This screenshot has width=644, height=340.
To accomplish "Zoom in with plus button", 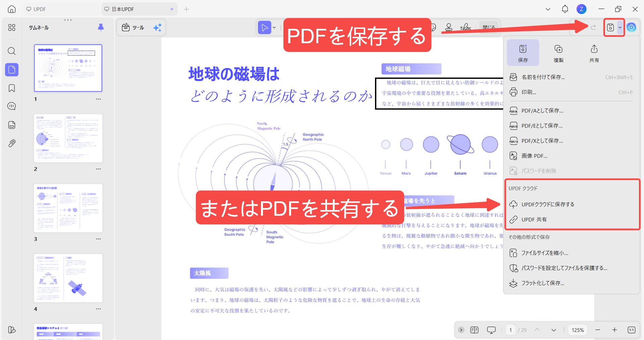I will 614,330.
